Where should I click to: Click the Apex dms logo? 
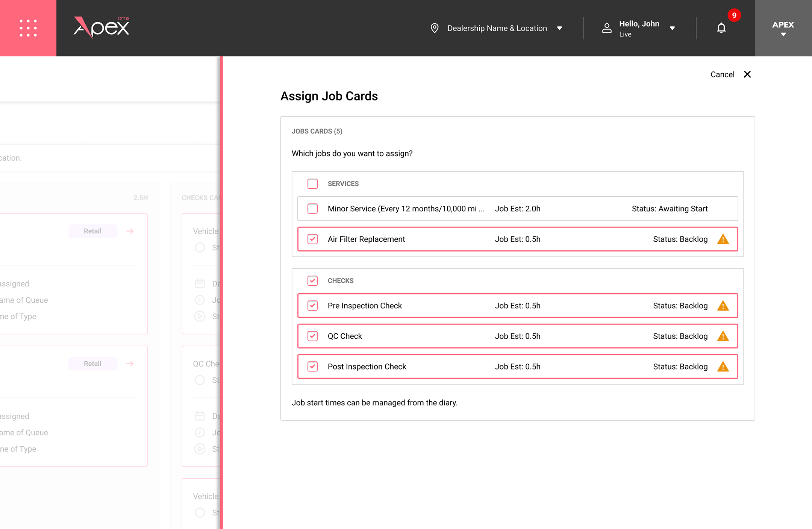point(101,27)
